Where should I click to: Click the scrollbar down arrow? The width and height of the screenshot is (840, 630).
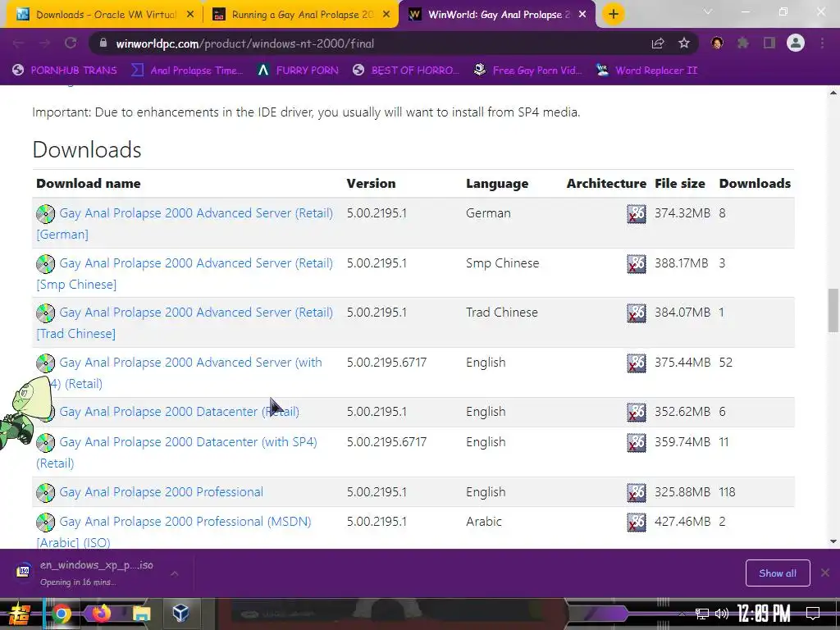point(833,541)
